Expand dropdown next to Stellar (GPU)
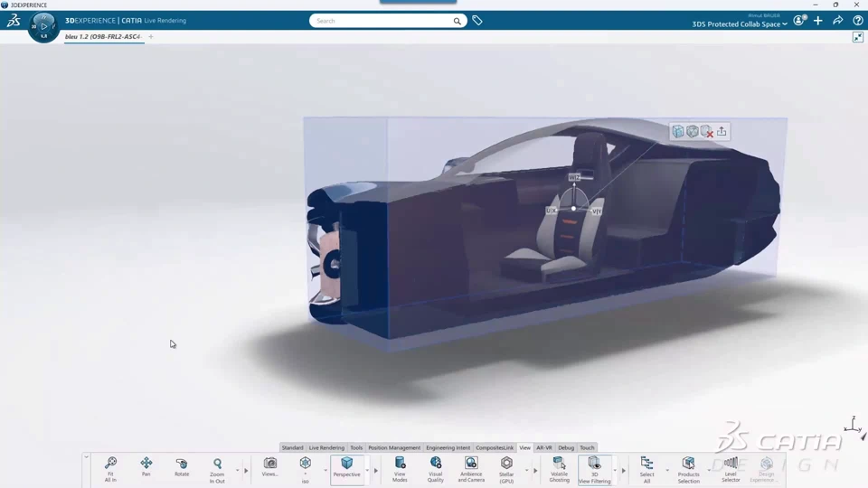Image resolution: width=868 pixels, height=488 pixels. coord(526,470)
